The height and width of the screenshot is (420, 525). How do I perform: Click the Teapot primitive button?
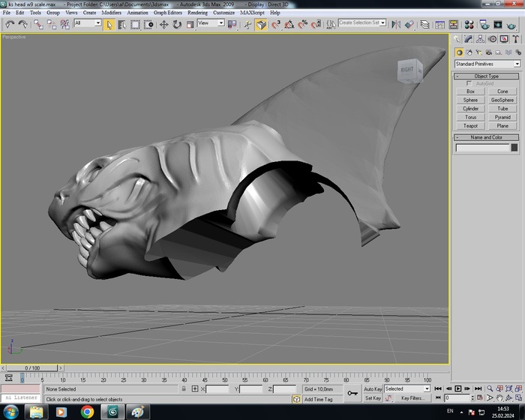click(x=470, y=126)
